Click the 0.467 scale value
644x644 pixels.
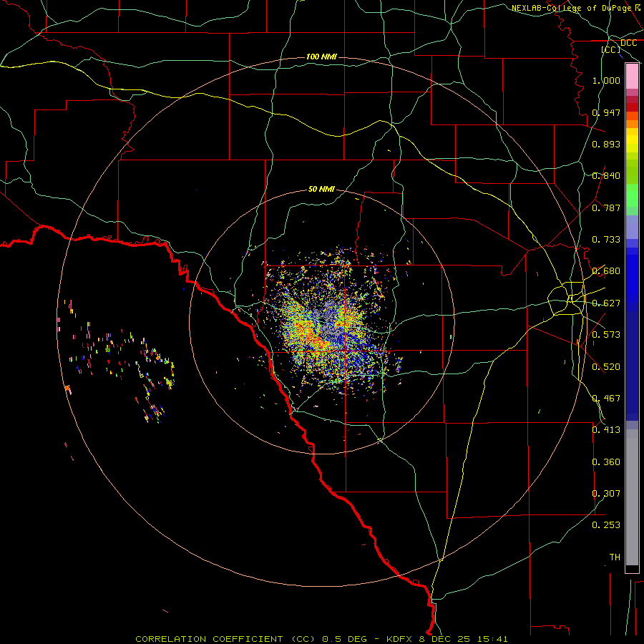[x=606, y=399]
